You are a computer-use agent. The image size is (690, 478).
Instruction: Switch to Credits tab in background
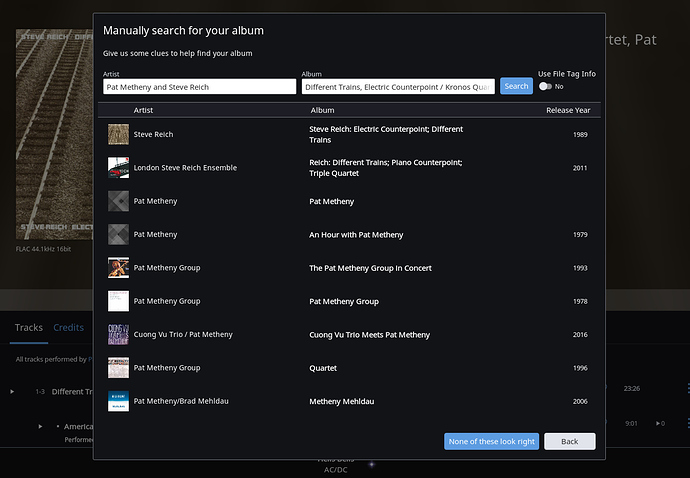(68, 327)
